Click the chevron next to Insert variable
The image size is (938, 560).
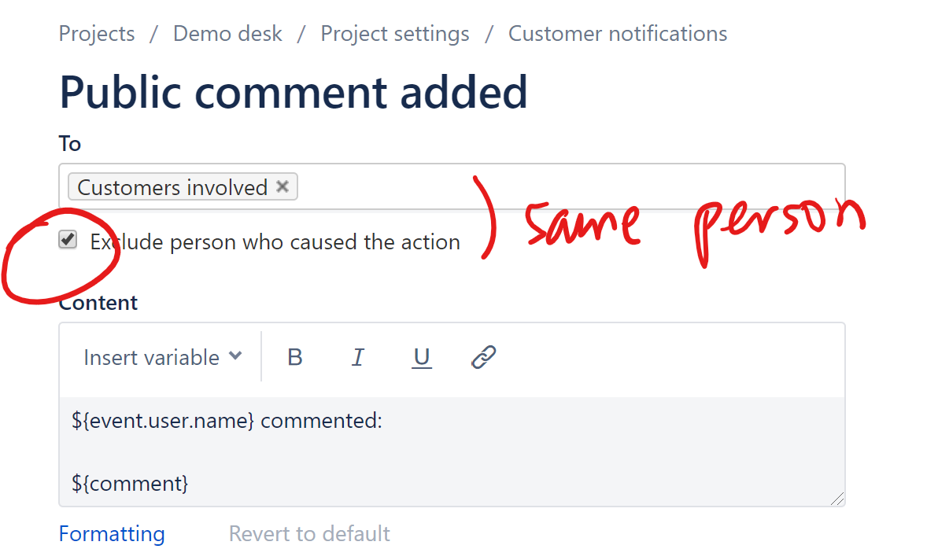click(x=236, y=356)
